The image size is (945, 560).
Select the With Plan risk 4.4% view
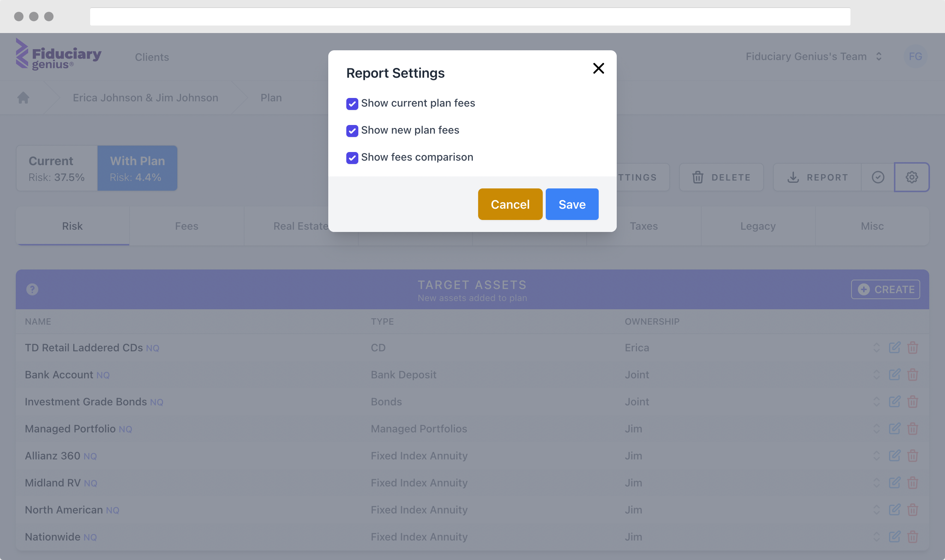coord(137,168)
